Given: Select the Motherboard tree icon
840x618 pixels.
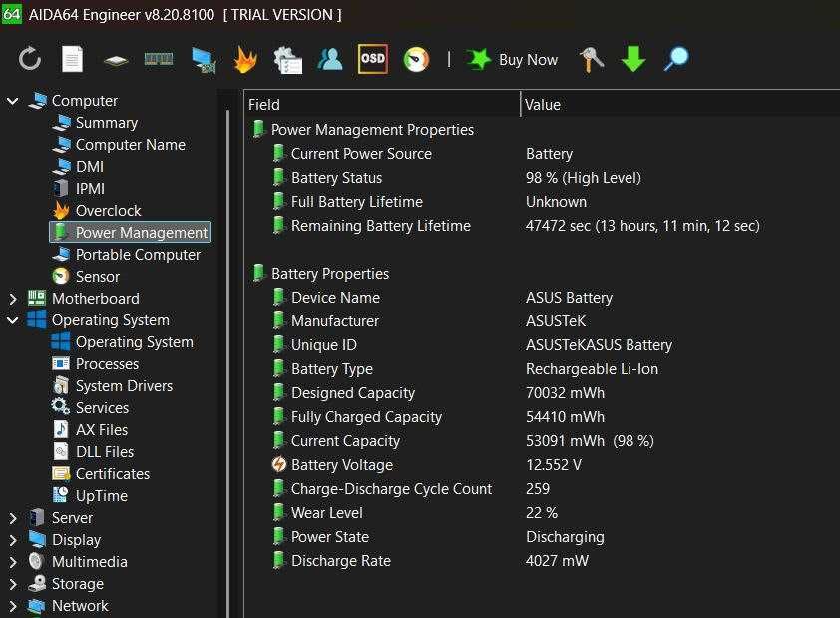Looking at the screenshot, I should pos(37,298).
